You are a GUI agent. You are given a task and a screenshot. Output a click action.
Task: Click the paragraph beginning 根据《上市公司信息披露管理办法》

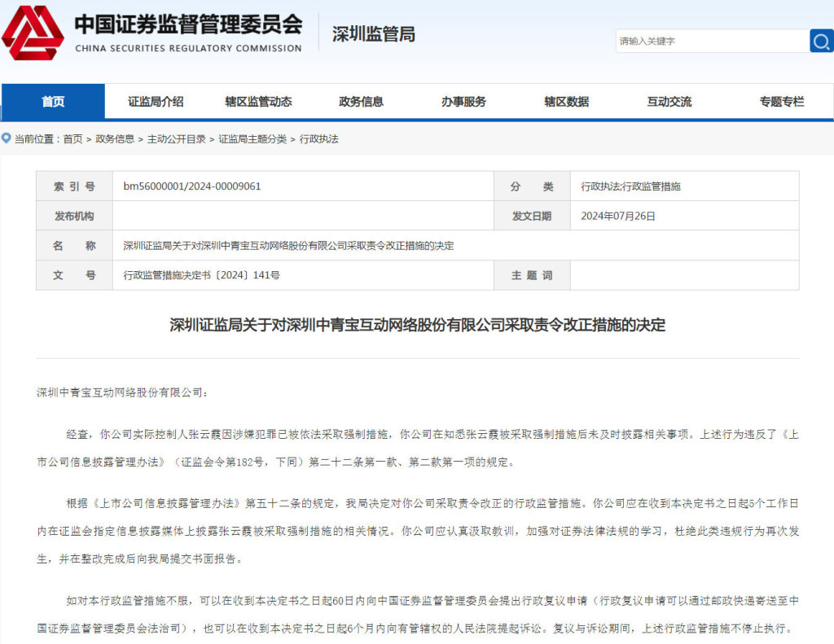click(418, 531)
